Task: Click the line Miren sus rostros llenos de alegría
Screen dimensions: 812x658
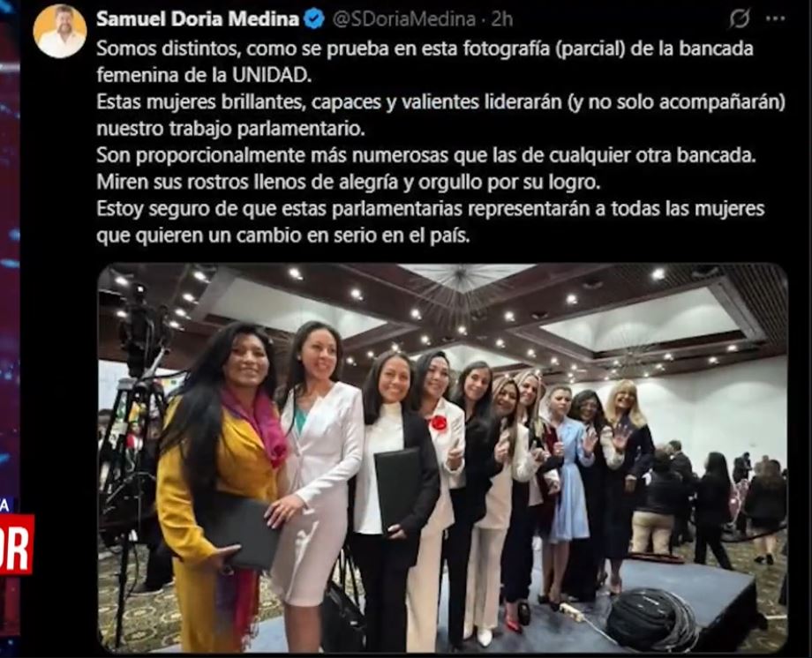Action: 348,183
